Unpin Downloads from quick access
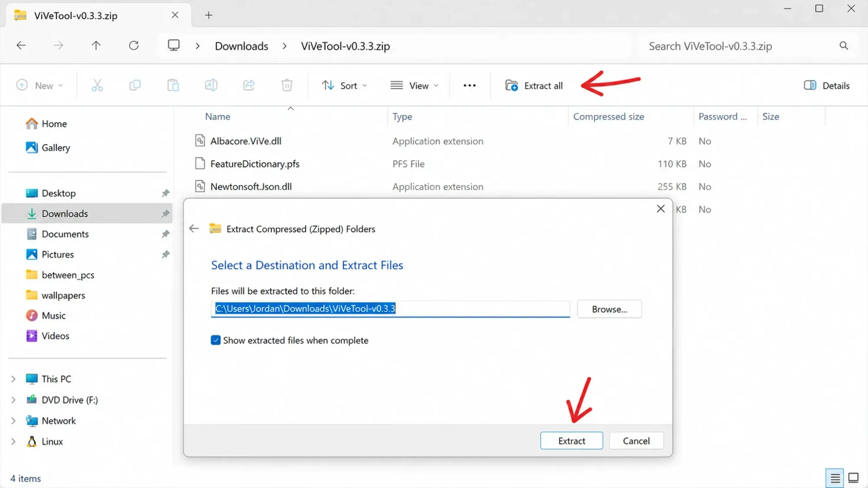The width and height of the screenshot is (868, 488). (165, 213)
